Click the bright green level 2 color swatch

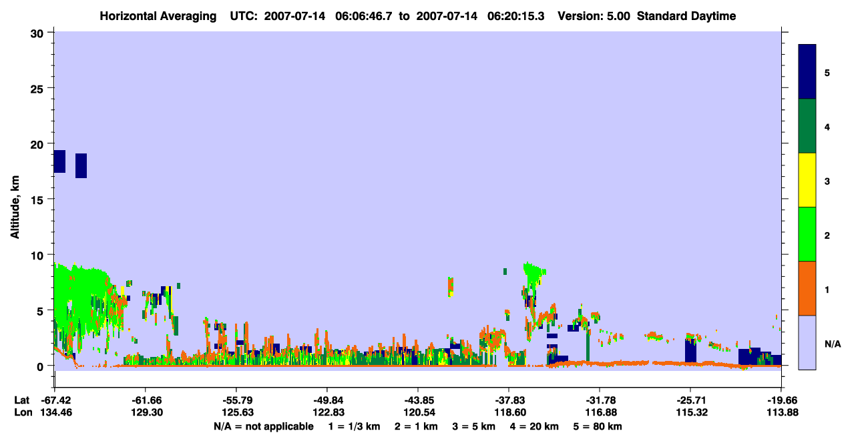tap(807, 234)
